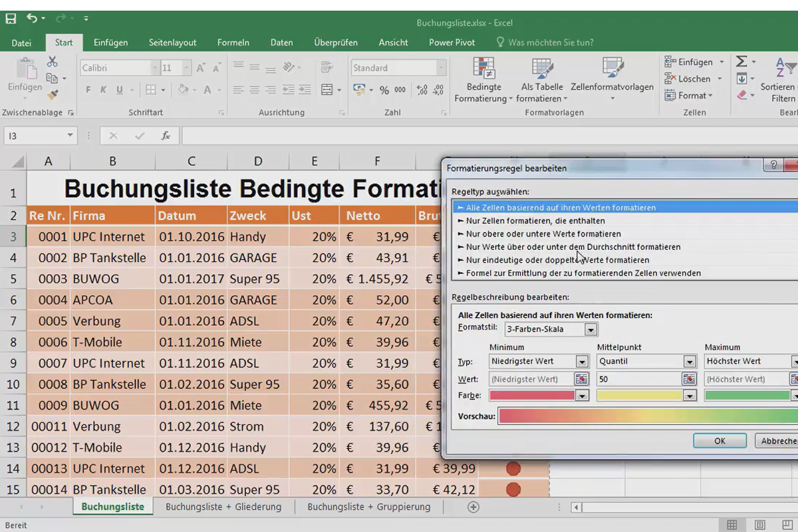This screenshot has width=798, height=532.
Task: Click the insert function fx icon
Action: coord(166,136)
